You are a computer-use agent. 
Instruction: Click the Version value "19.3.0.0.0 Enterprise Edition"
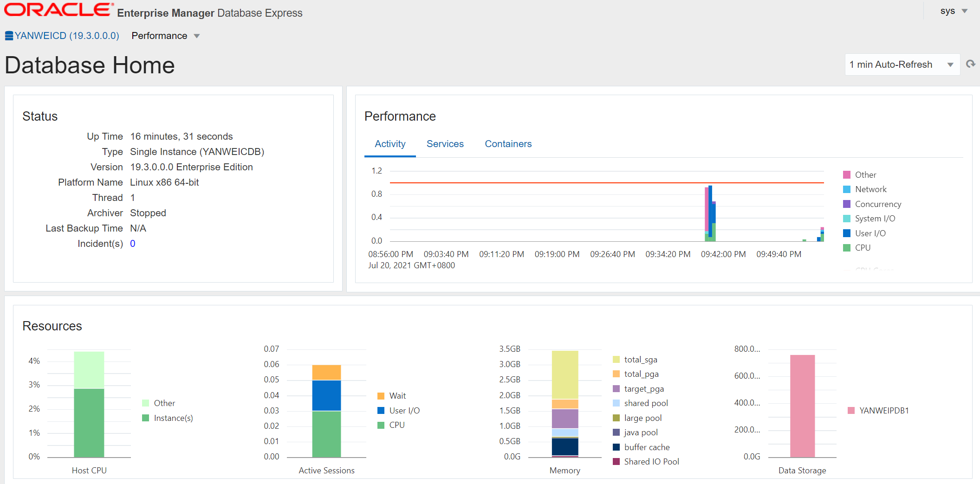tap(192, 167)
